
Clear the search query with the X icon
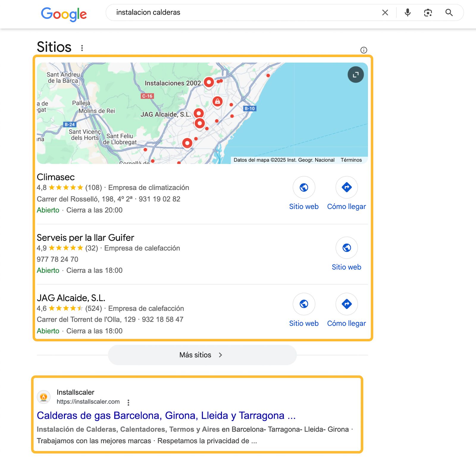(385, 12)
